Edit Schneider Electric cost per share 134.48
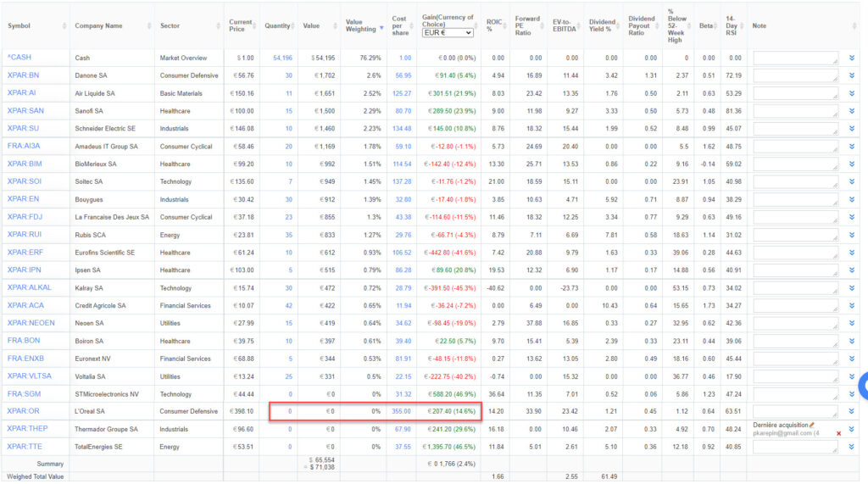The image size is (868, 484). [x=402, y=129]
